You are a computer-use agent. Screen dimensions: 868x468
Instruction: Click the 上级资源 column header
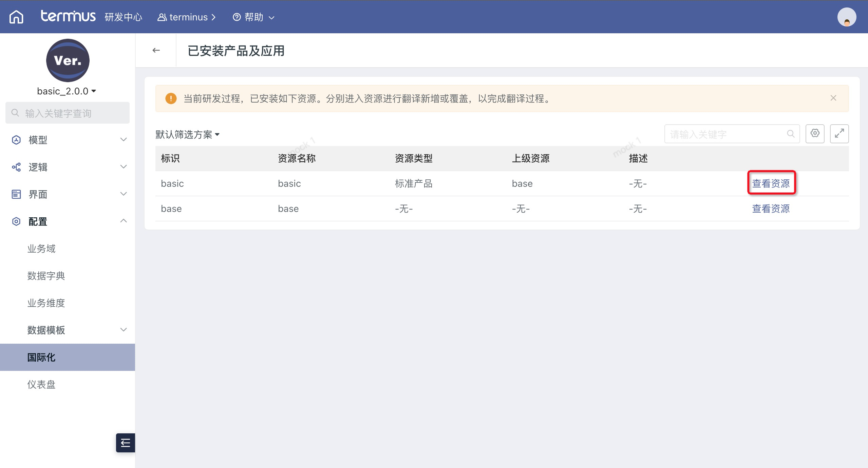531,158
